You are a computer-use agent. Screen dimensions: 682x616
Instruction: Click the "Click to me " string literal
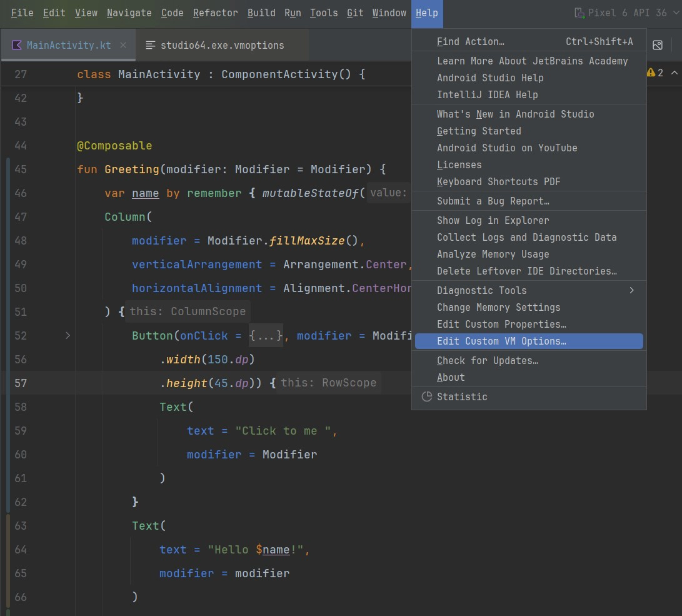point(283,431)
